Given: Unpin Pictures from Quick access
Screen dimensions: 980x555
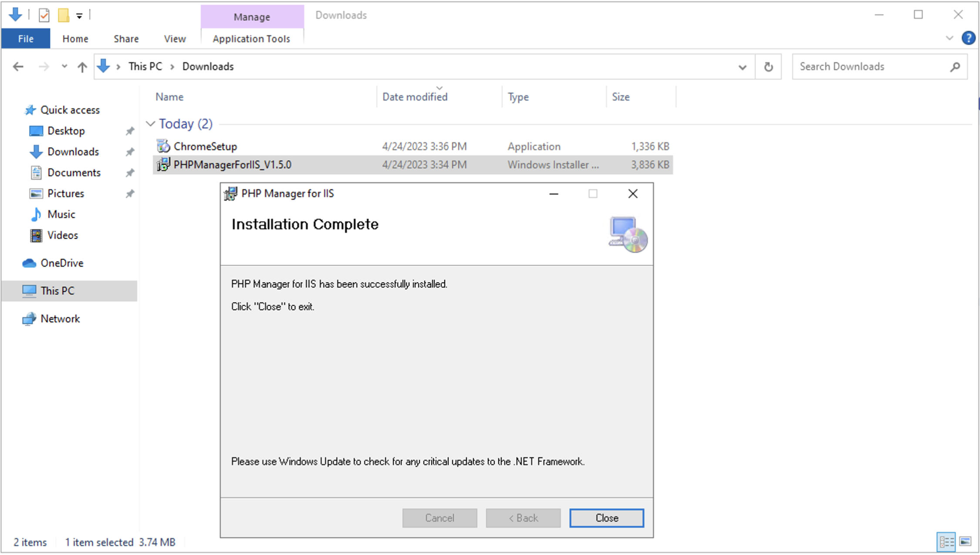Looking at the screenshot, I should click(129, 193).
